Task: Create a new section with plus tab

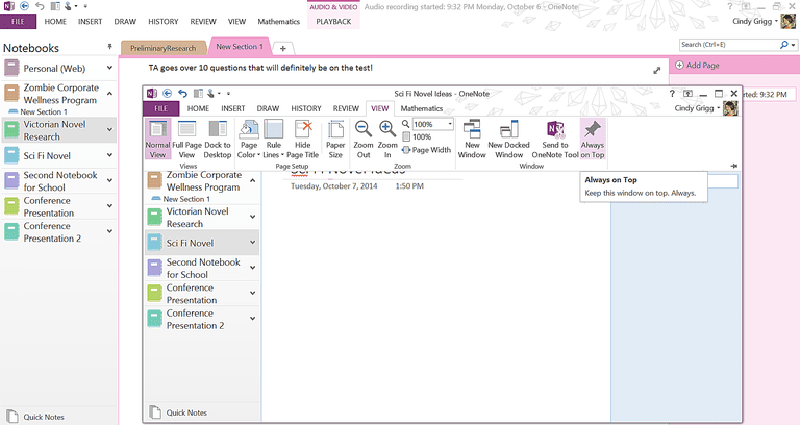Action: point(282,48)
